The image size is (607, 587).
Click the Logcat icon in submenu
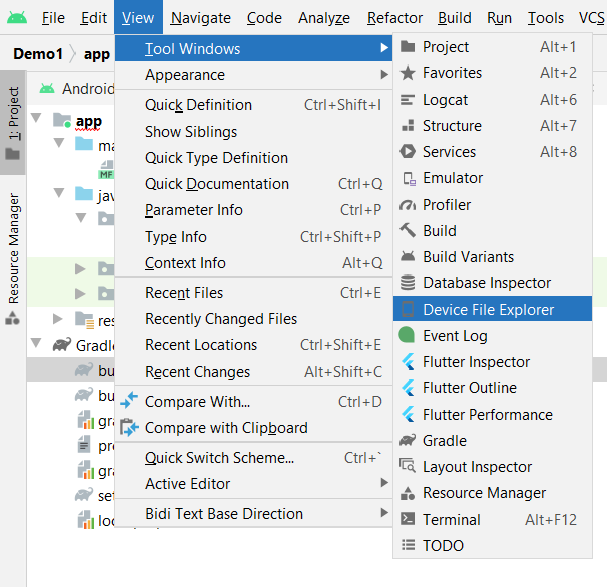click(408, 100)
